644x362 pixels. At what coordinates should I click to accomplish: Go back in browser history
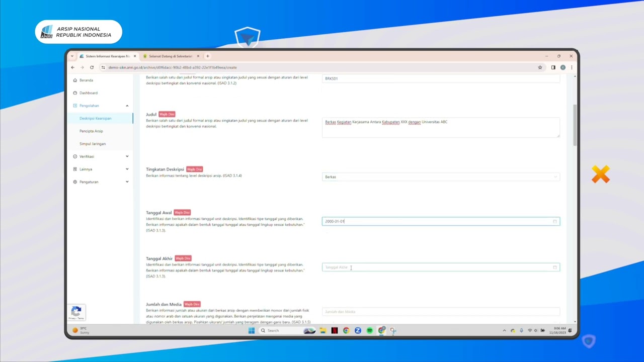point(72,67)
